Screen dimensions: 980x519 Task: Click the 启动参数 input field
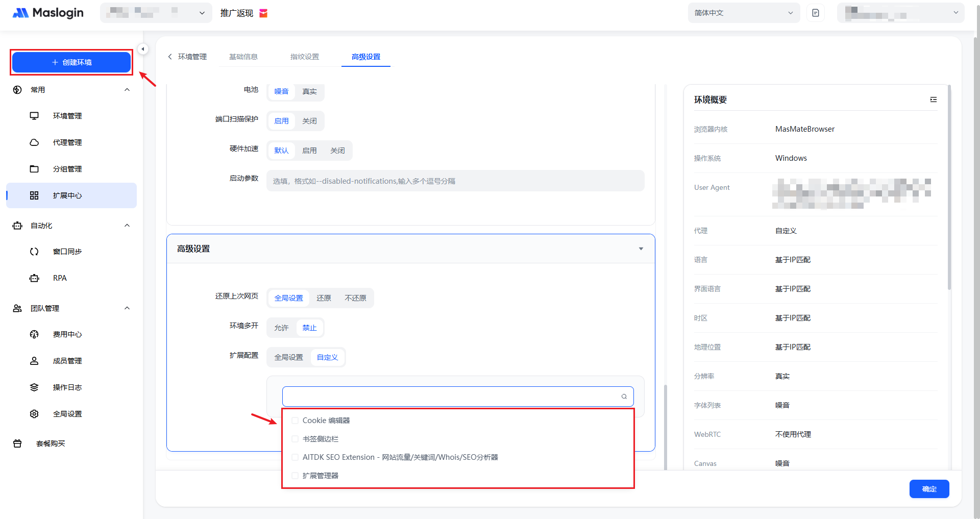coord(455,181)
